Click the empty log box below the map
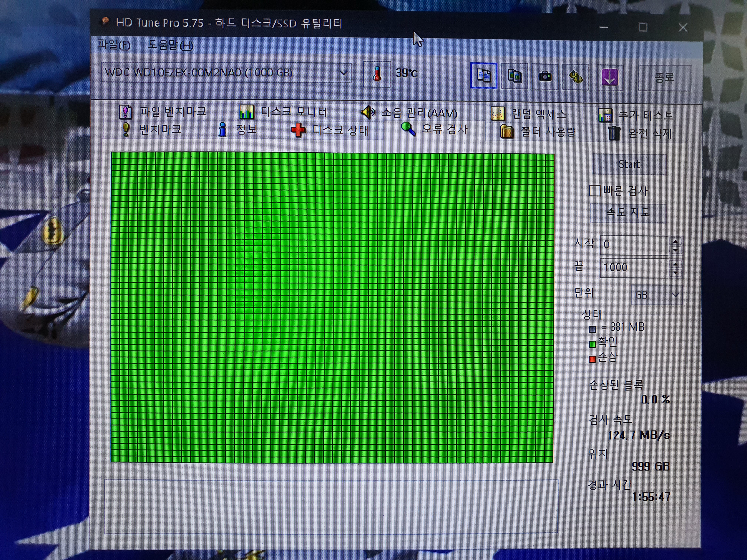 click(x=331, y=506)
